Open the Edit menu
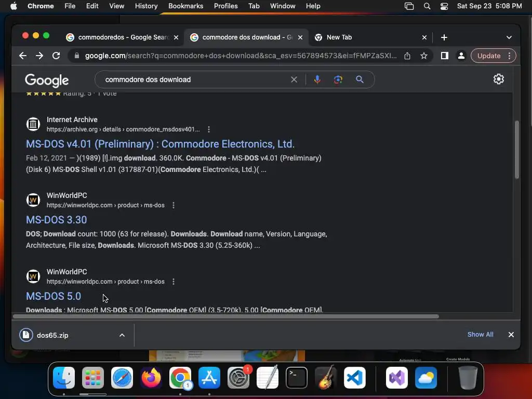This screenshot has height=399, width=532. 92,6
